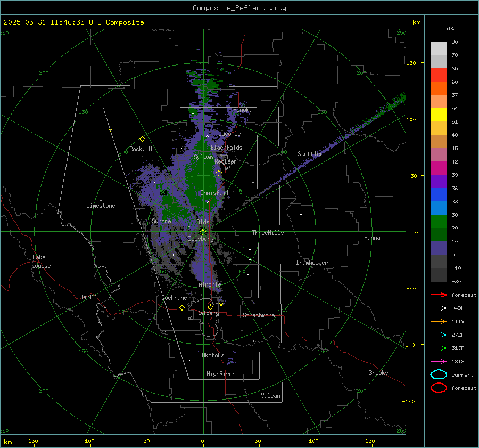Screen dimensions: 479x448
Task: Select the white 04DK arrow legend icon
Action: 439,308
